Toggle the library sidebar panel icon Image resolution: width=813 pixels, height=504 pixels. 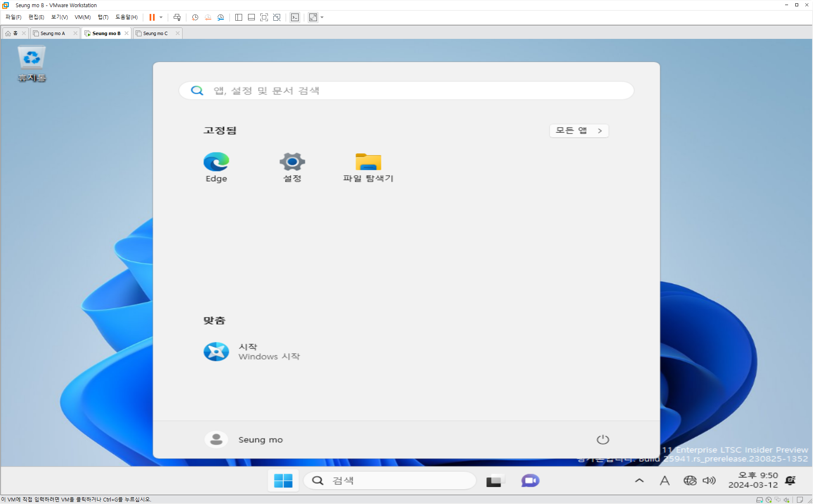click(x=239, y=17)
